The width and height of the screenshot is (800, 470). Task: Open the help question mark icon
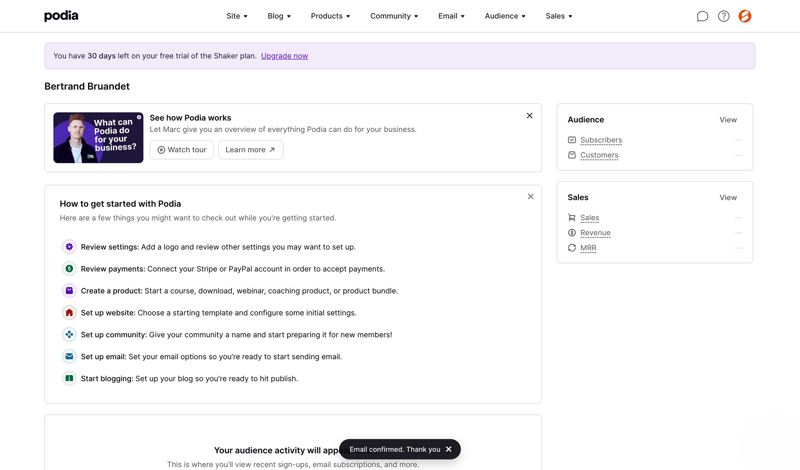(x=723, y=16)
